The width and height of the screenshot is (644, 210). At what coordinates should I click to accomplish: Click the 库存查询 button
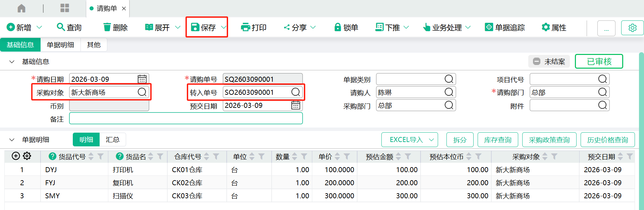coord(497,140)
